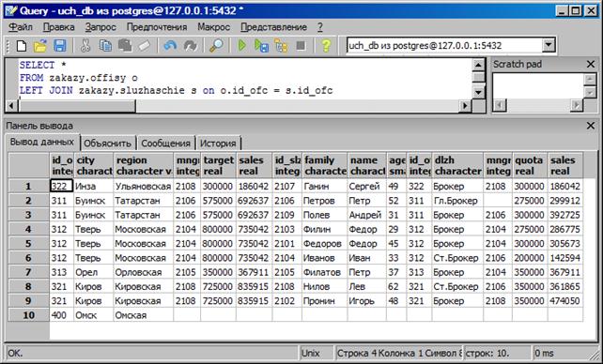Click the cell containing Нилов
This screenshot has height=364, width=603.
click(x=325, y=286)
